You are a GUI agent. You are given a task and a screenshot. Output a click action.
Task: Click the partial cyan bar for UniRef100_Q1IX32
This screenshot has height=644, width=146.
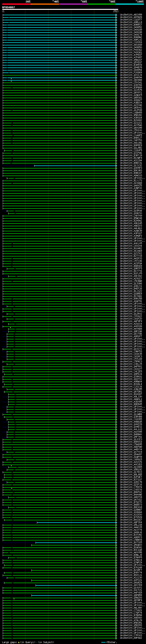click(x=75, y=165)
